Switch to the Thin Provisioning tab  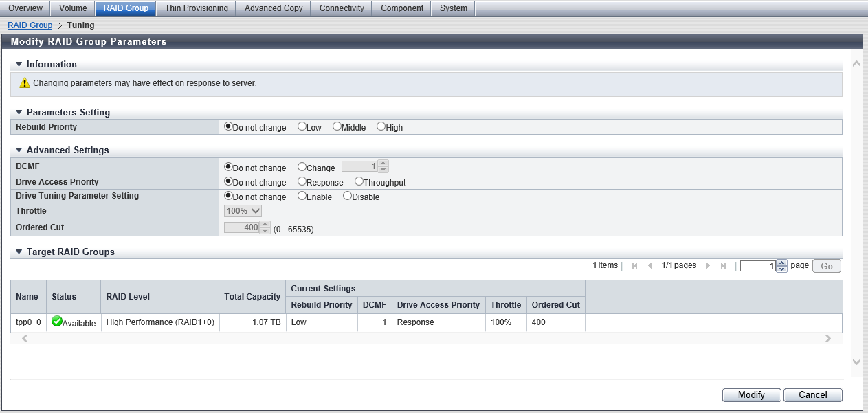(196, 8)
